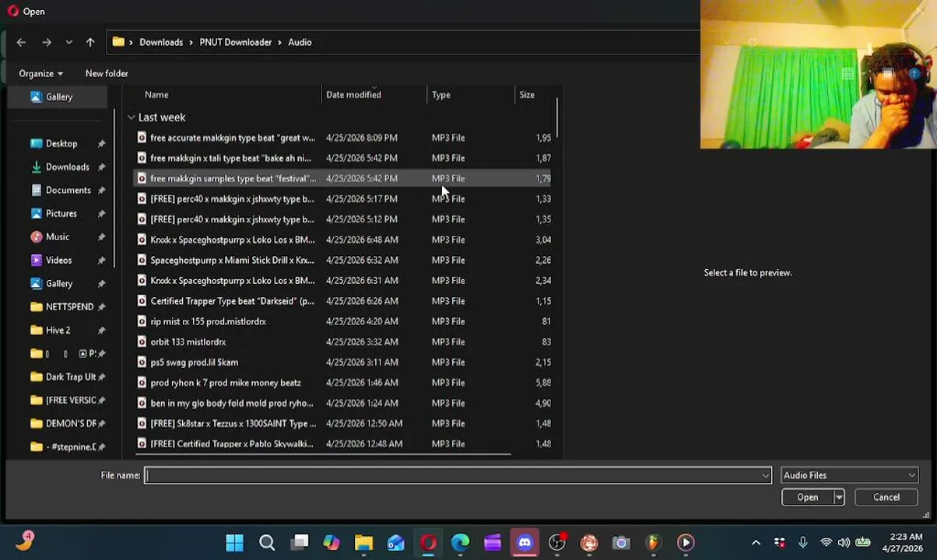Expand the Open button's split arrow

tap(838, 497)
